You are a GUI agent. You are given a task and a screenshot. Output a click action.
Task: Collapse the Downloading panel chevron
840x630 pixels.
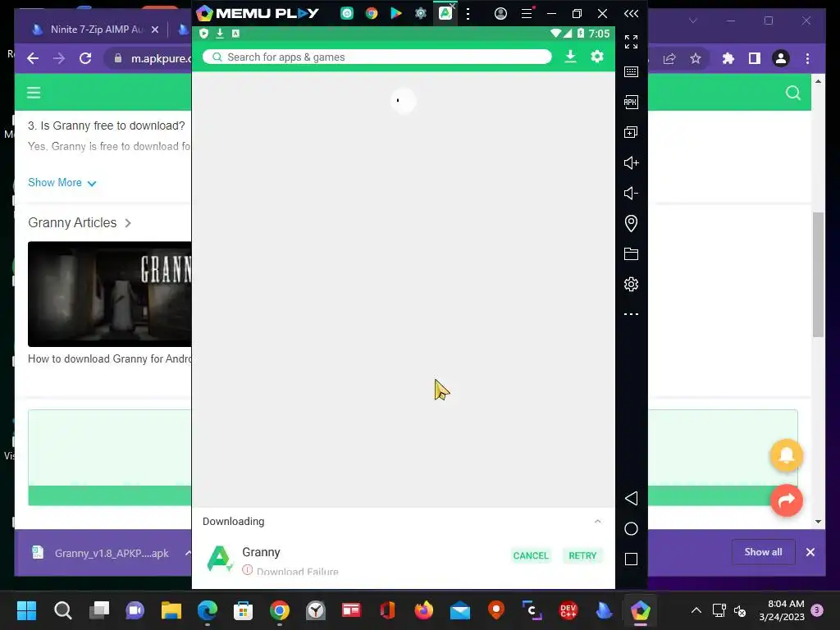[x=597, y=521]
